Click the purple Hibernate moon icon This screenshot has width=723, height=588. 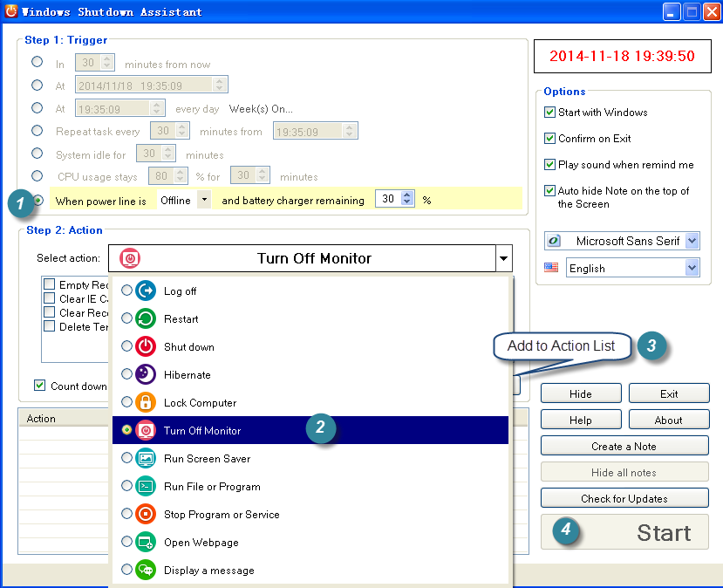(x=147, y=375)
